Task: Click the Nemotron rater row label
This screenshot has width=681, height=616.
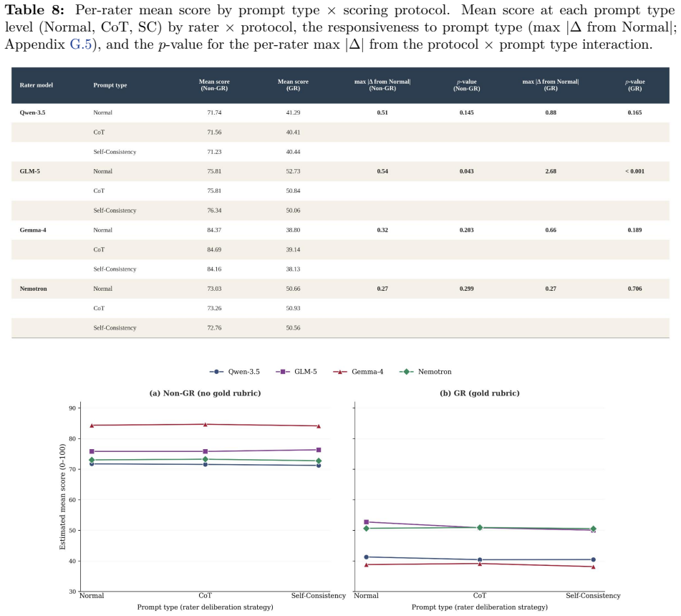Action: 33,289
